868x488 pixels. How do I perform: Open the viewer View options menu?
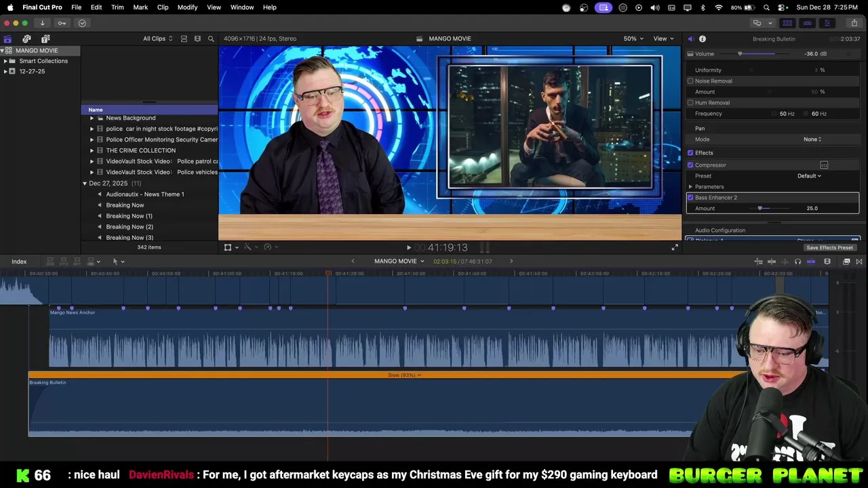tap(663, 39)
